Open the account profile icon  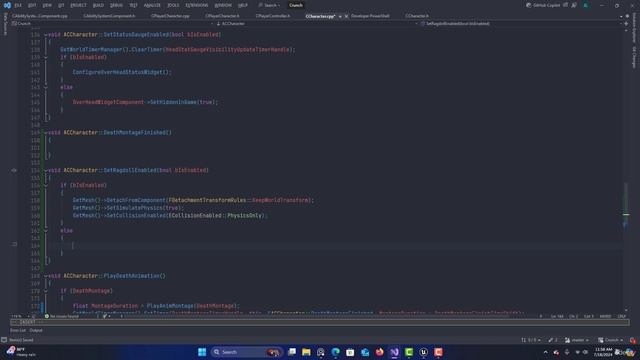pos(586,5)
